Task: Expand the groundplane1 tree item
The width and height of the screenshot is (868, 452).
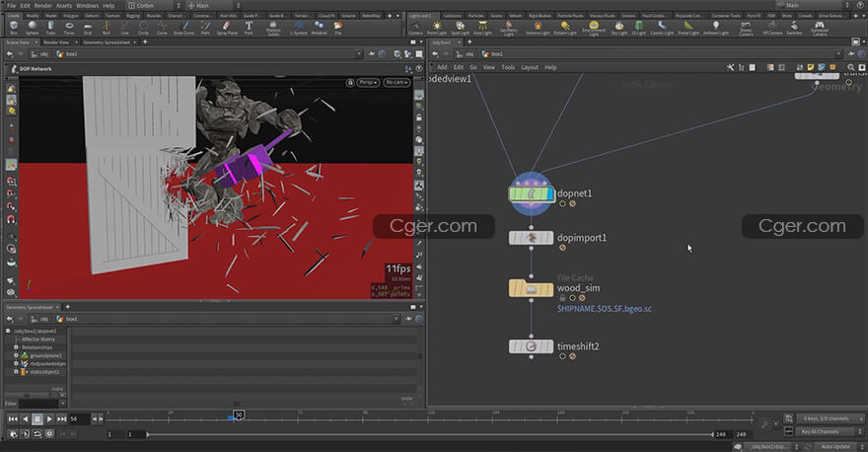Action: (16, 355)
